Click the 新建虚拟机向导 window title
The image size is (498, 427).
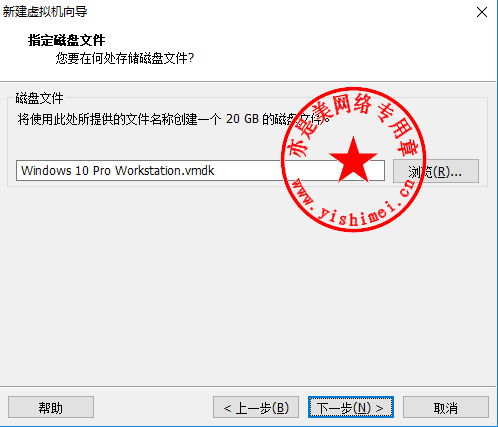tap(45, 12)
